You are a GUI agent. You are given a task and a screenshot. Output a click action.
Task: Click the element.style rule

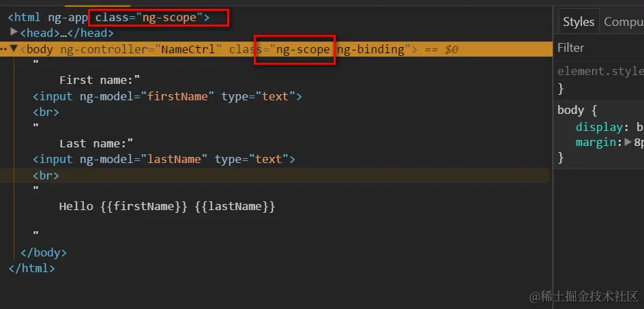click(x=600, y=72)
